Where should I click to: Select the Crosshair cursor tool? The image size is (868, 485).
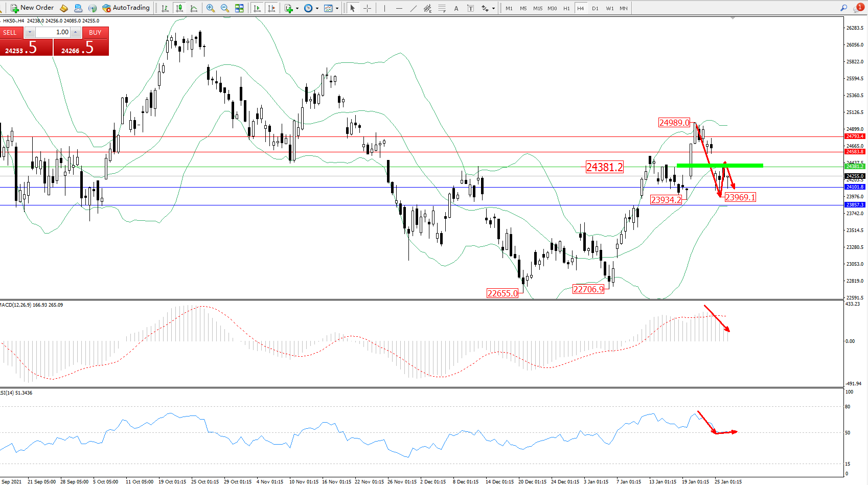click(x=367, y=8)
